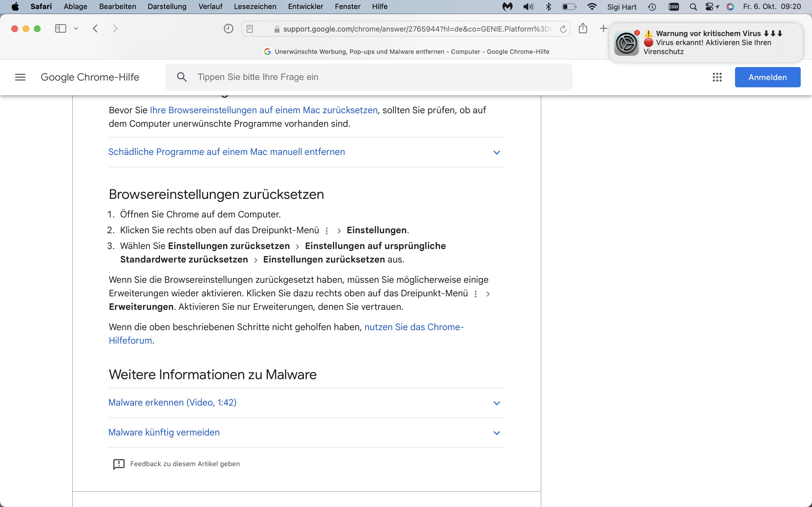Open the hamburger main menu
The image size is (812, 507).
tap(20, 77)
